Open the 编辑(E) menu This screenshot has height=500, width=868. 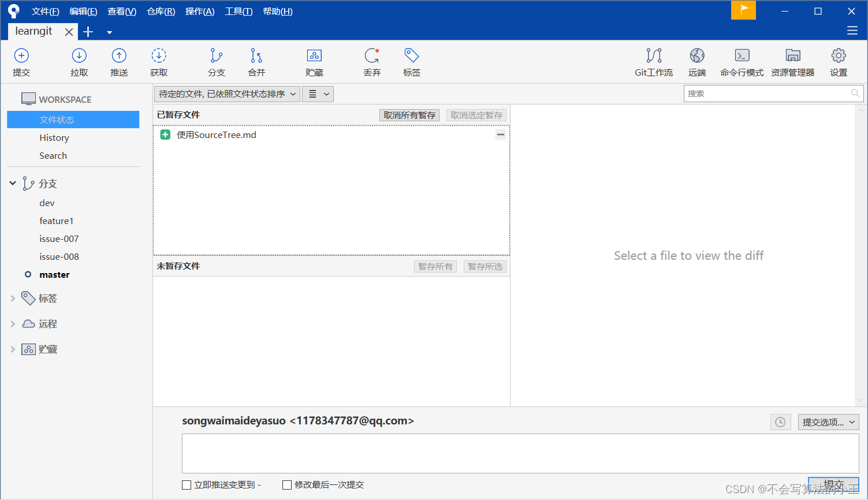click(83, 12)
